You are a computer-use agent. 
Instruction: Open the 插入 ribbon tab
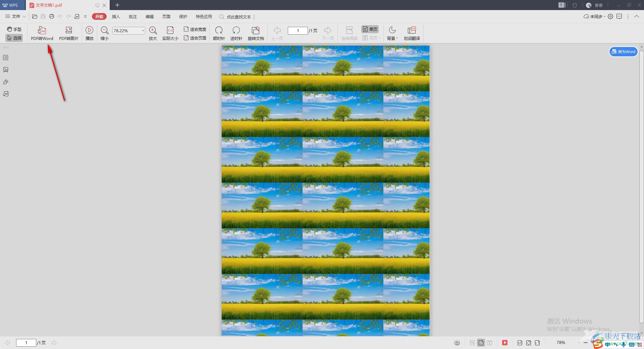pos(116,16)
